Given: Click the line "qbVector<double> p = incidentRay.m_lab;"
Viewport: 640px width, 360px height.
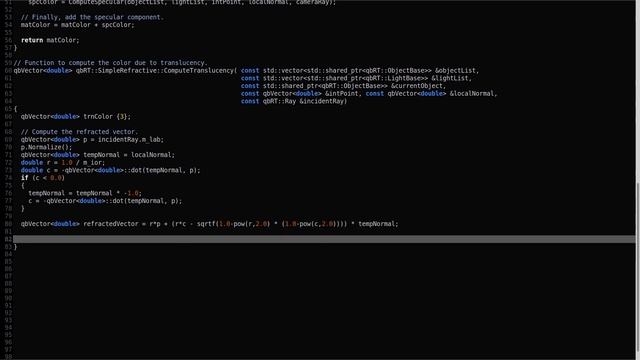Looking at the screenshot, I should (92, 140).
